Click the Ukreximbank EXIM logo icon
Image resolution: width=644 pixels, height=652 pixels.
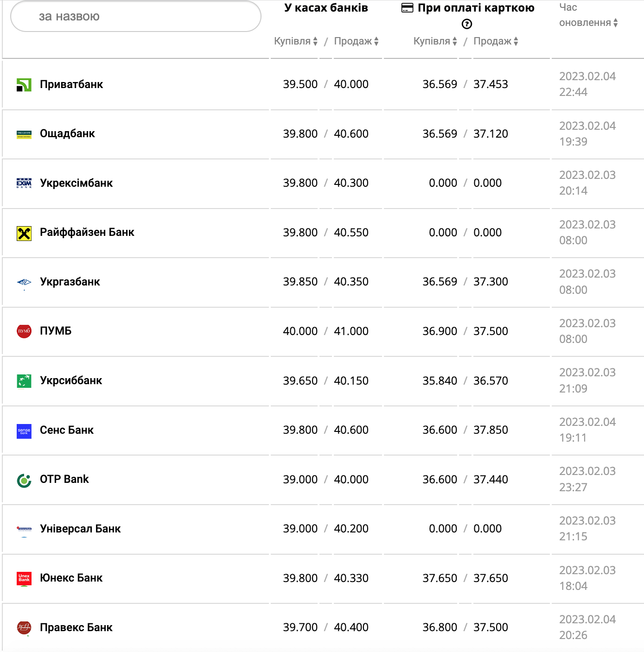(x=24, y=184)
